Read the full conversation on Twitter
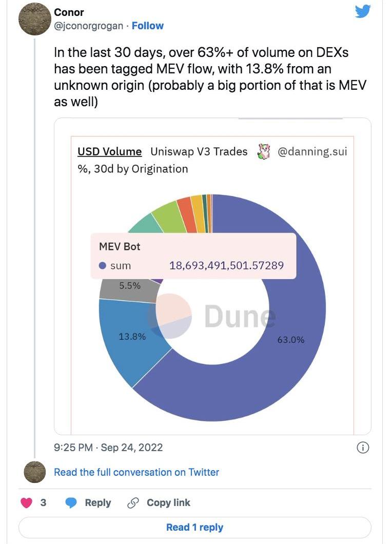Image resolution: width=392 pixels, height=544 pixels. 136,472
